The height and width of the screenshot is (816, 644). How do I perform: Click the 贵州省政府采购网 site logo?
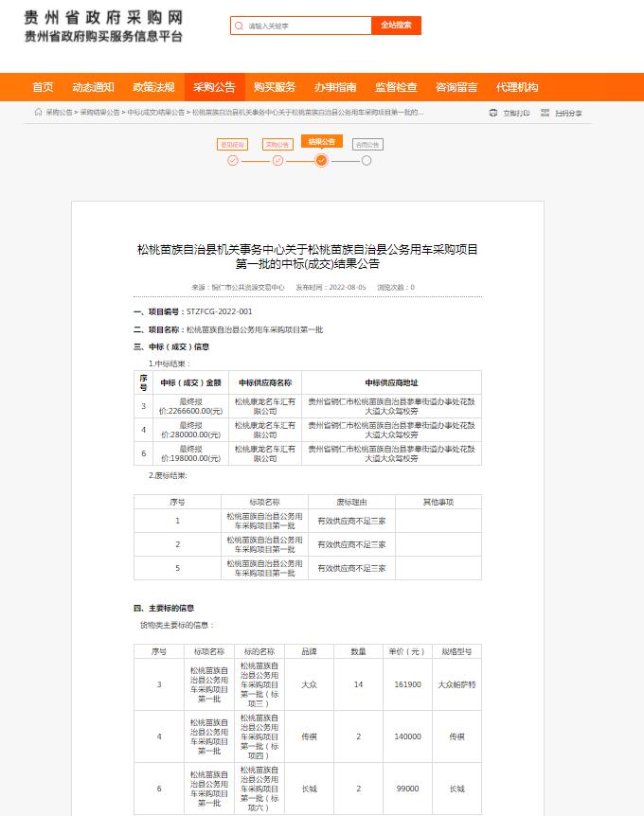tap(103, 26)
